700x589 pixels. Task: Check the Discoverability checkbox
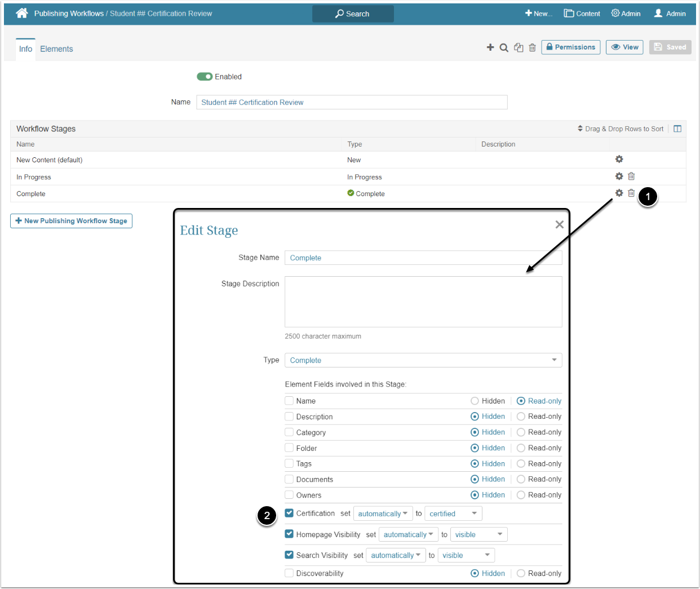[x=289, y=573]
